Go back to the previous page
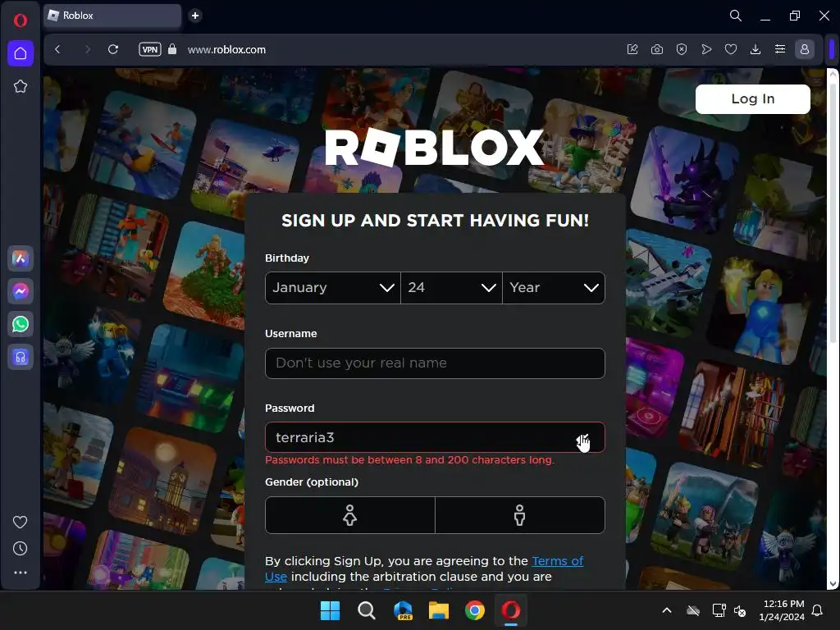The image size is (840, 630). (x=58, y=49)
